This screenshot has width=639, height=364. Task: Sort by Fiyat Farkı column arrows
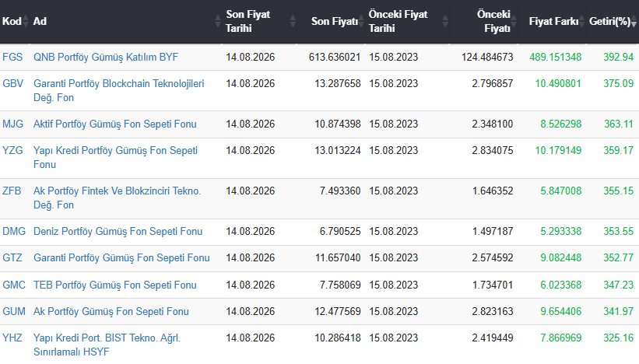coord(582,21)
